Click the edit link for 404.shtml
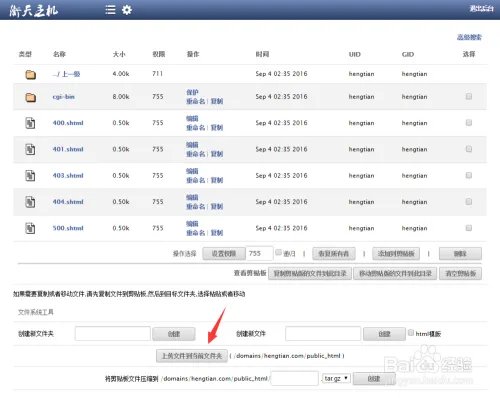This screenshot has height=398, width=500. point(192,197)
